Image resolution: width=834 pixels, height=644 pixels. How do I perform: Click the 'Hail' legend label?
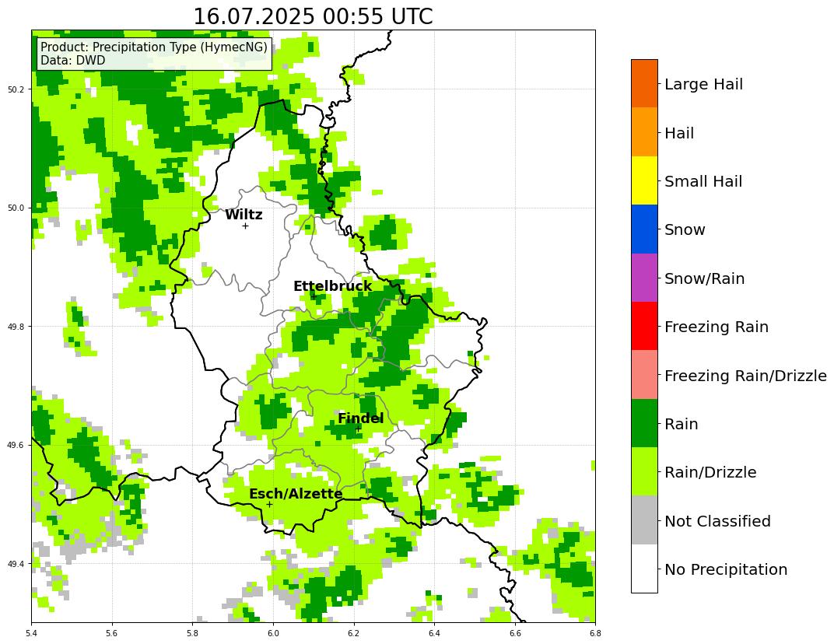pyautogui.click(x=679, y=133)
